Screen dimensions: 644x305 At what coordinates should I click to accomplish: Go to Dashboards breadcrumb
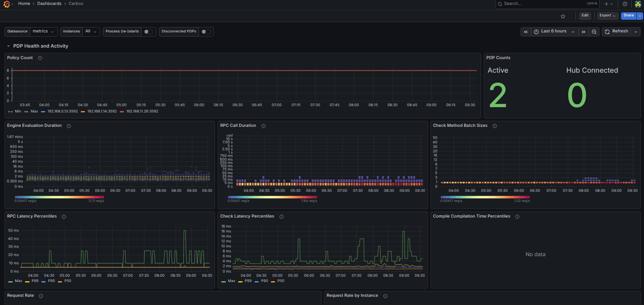click(x=49, y=4)
